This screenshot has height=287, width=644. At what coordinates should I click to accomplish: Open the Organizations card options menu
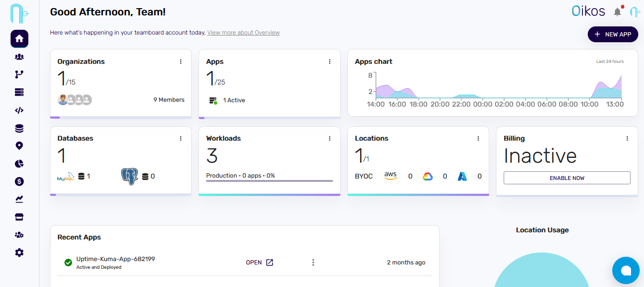click(181, 61)
